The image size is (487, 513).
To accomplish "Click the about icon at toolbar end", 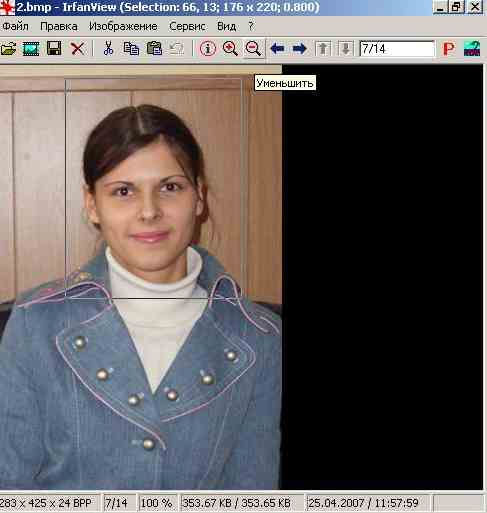I will pyautogui.click(x=472, y=49).
